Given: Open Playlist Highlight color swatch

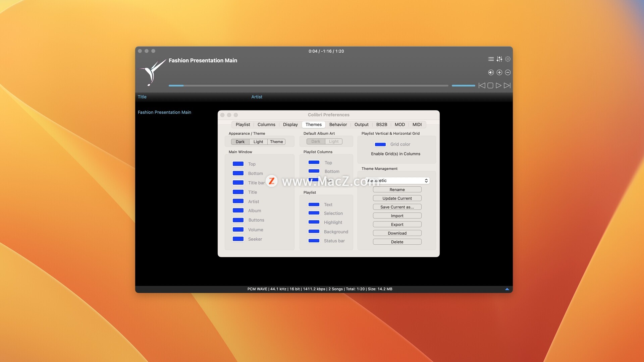Looking at the screenshot, I should [x=314, y=222].
